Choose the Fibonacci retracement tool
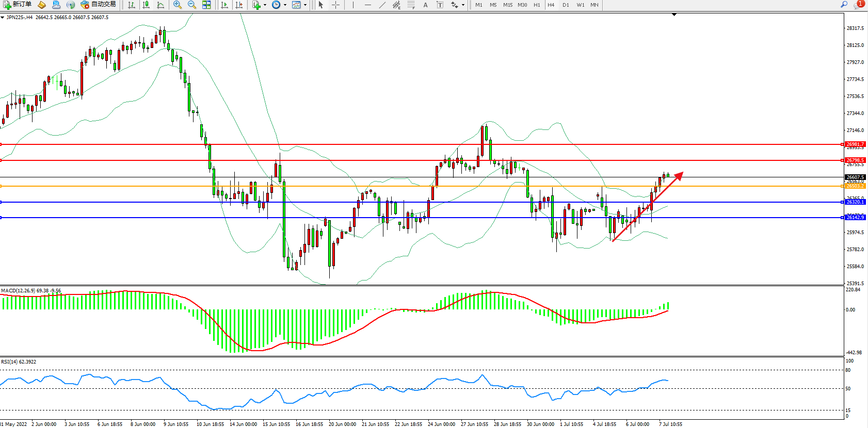This screenshot has height=428, width=868. (411, 5)
